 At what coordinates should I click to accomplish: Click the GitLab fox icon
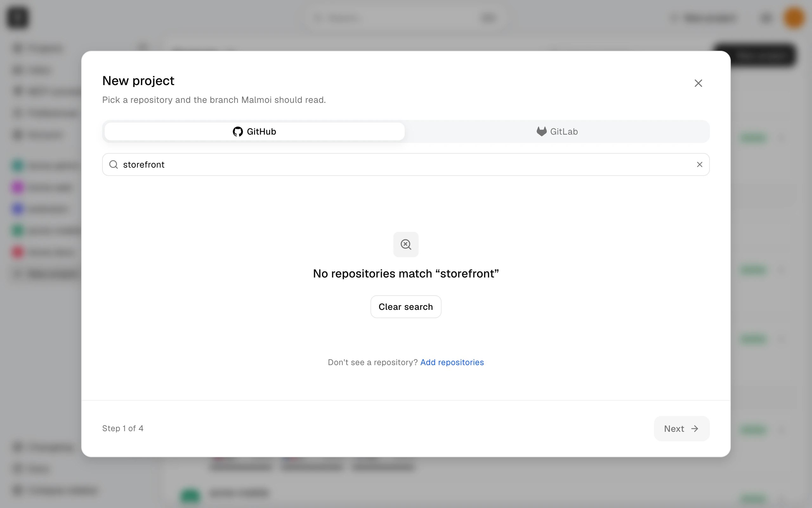click(x=541, y=131)
